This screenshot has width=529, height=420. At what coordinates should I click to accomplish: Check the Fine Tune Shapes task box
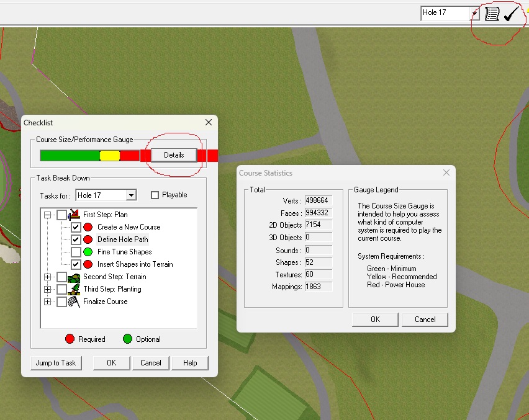(76, 252)
